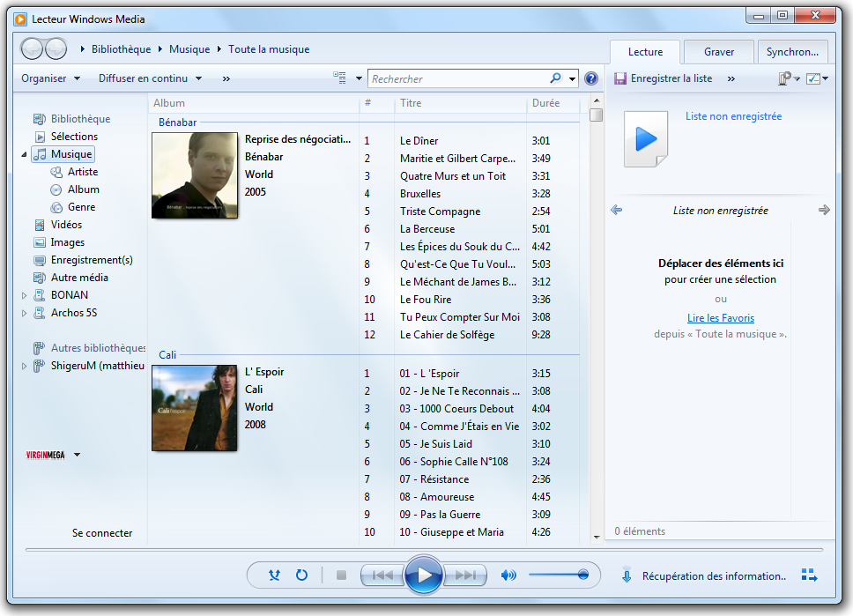Toggle shuffle mode in playback bar
This screenshot has width=853, height=616.
[274, 575]
